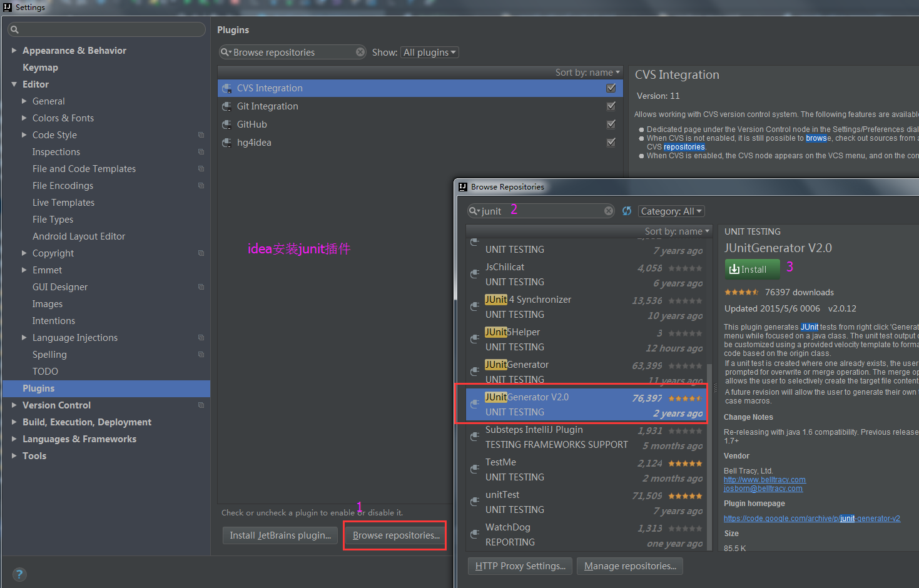Open the junit-generator-v2 homepage link
Viewport: 919px width, 588px height.
tap(812, 519)
